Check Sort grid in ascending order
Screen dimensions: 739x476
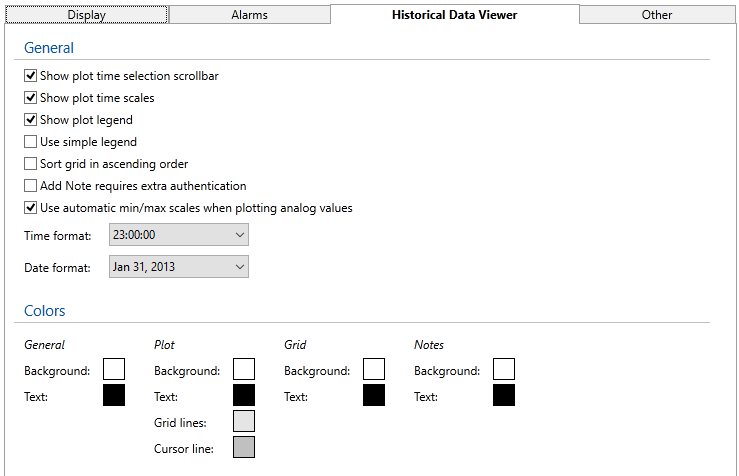[x=31, y=164]
